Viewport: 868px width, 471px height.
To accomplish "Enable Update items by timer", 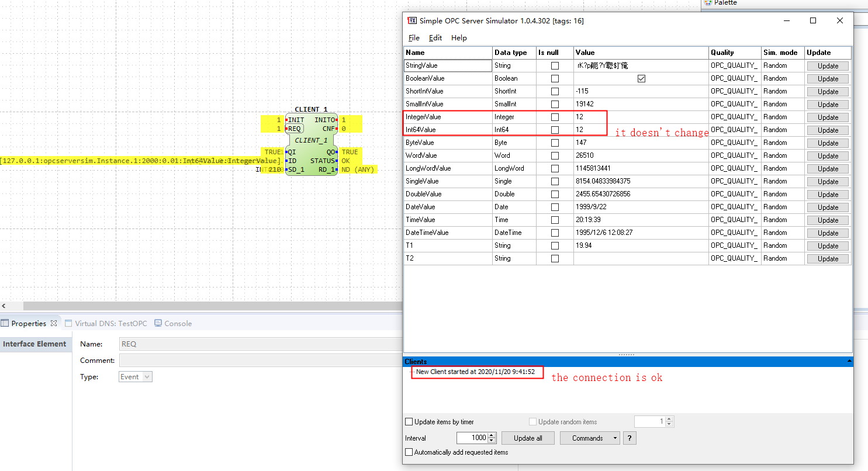I will (409, 422).
